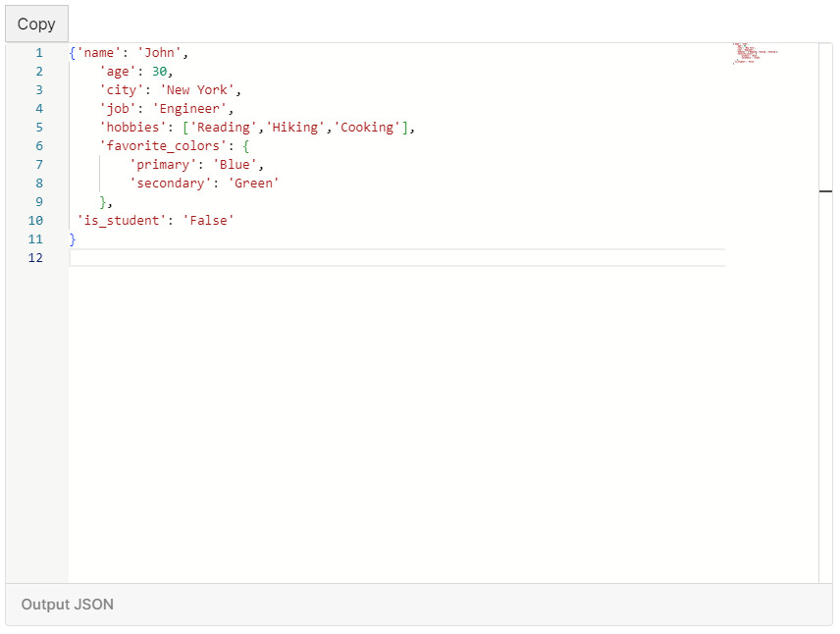This screenshot has height=634, width=840.
Task: Click the Copy button
Action: click(36, 24)
